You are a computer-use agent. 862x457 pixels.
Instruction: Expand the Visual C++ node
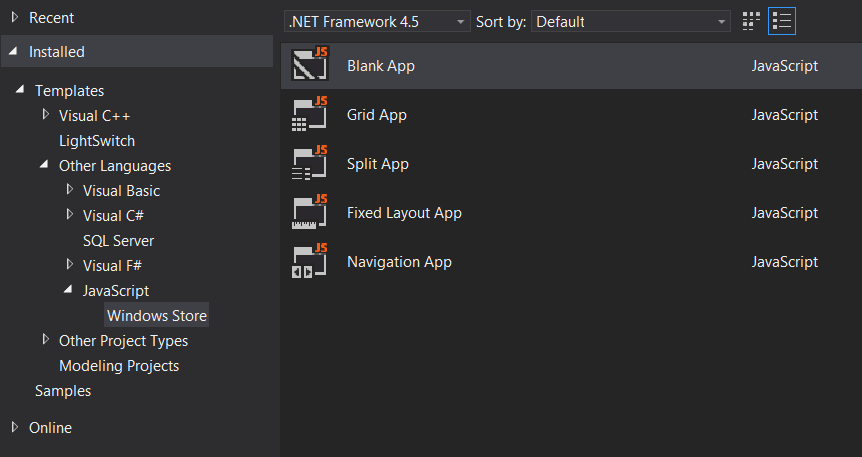46,115
